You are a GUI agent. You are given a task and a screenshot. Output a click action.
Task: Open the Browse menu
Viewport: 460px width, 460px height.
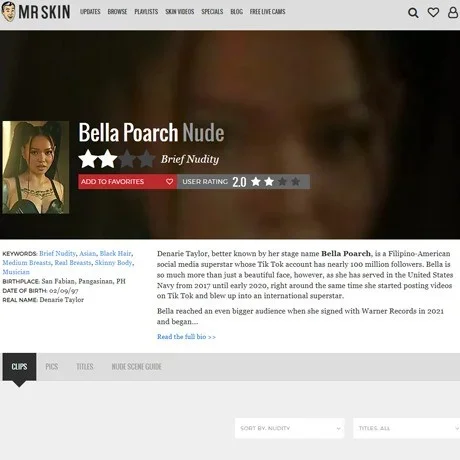117,12
